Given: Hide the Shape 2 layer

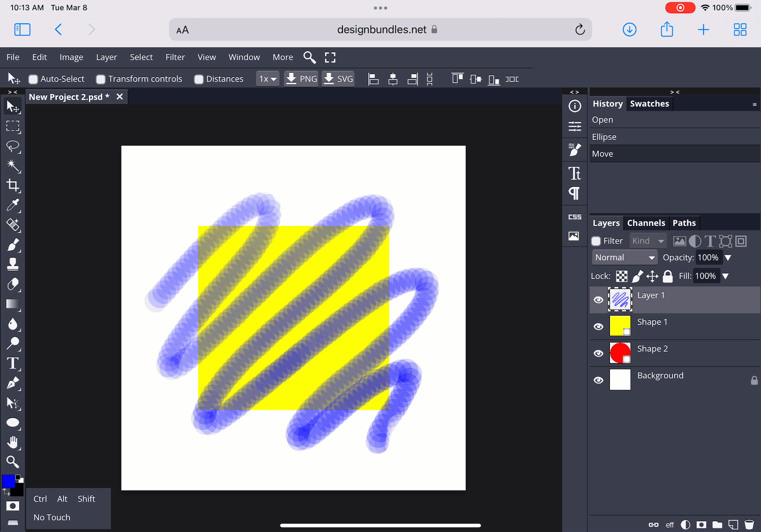Looking at the screenshot, I should click(x=598, y=353).
